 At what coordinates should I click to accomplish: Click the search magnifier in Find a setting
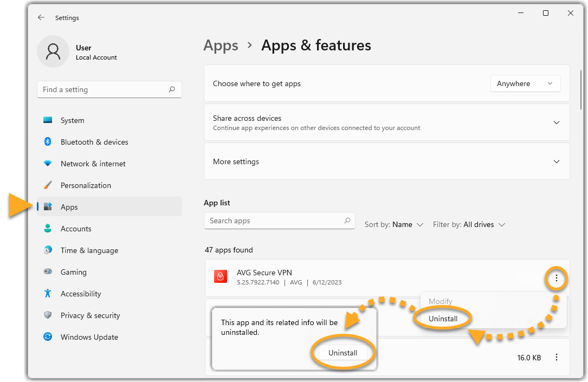coord(172,89)
